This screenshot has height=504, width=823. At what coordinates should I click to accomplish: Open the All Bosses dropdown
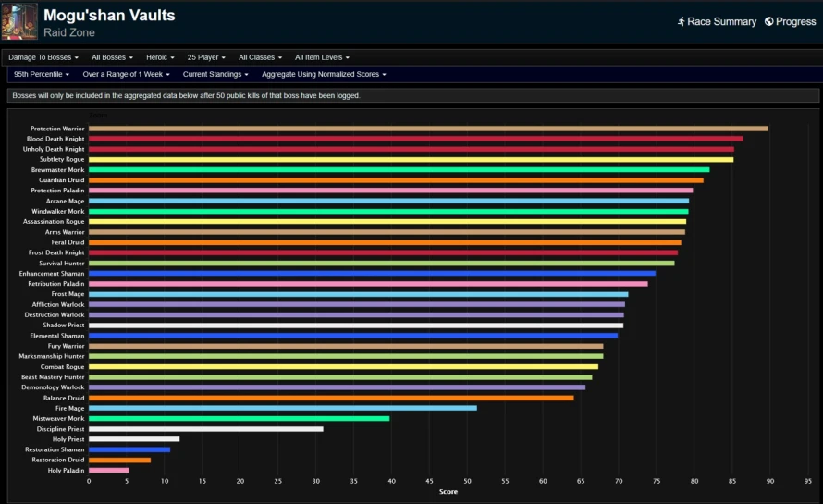coord(112,57)
